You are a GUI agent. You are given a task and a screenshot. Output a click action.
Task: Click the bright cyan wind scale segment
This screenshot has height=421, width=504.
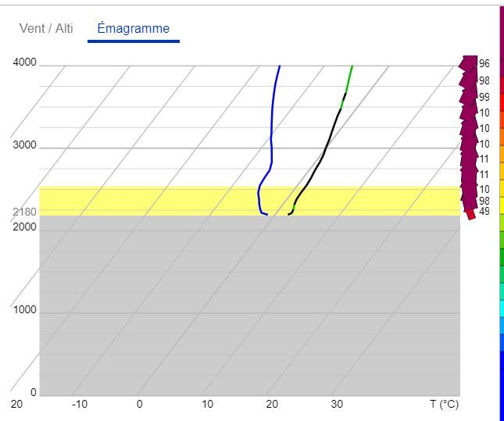pos(502,309)
